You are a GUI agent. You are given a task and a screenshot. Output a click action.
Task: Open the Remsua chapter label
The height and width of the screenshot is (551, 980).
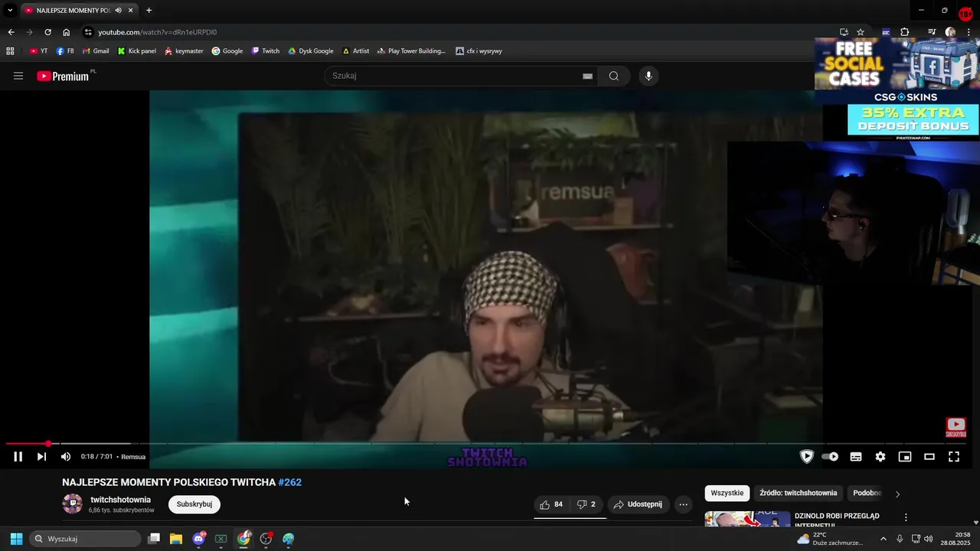(133, 457)
